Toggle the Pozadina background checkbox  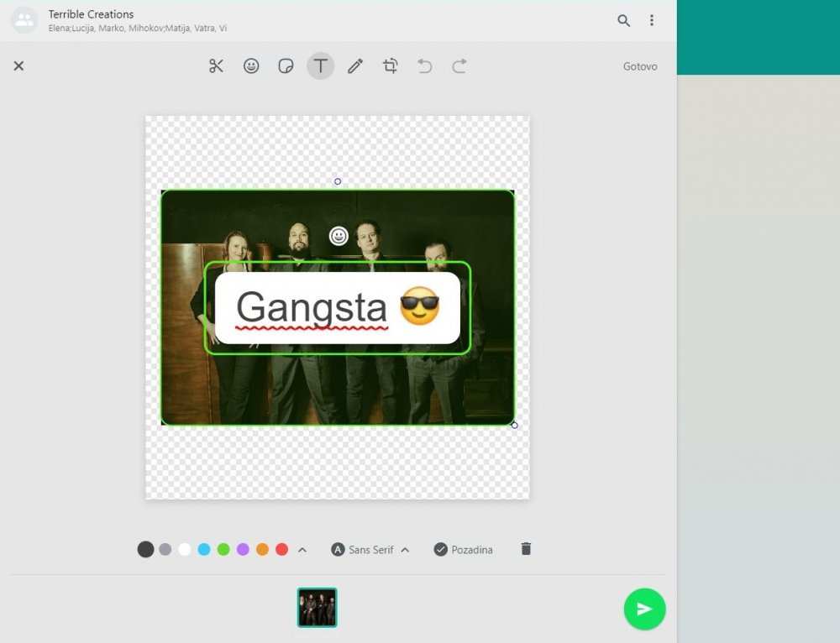click(463, 550)
